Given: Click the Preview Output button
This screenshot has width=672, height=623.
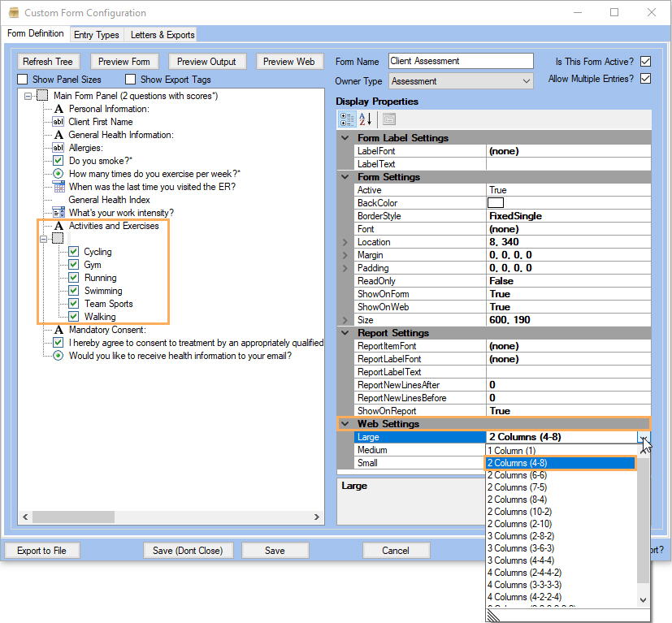Looking at the screenshot, I should (x=206, y=62).
